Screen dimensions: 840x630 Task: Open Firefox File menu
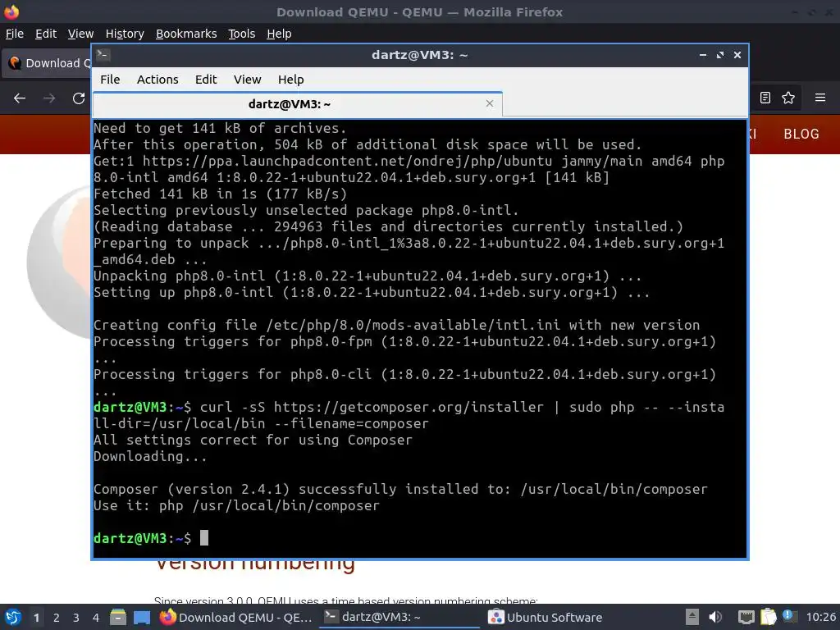pyautogui.click(x=15, y=34)
